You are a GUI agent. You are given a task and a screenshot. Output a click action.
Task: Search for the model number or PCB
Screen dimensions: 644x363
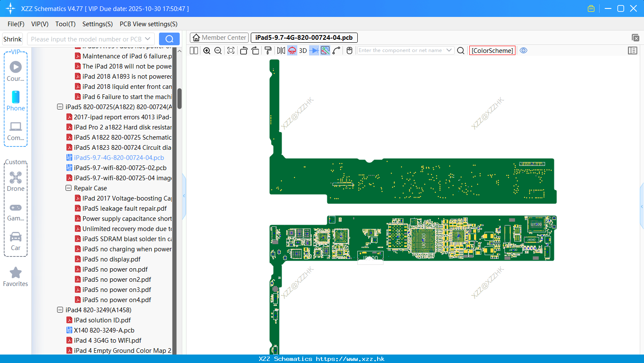click(169, 39)
